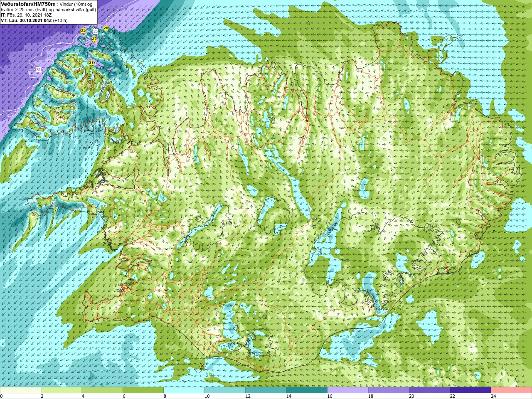
Task: Click the '(+10 h)' forecast offset text
Action: 60,20
